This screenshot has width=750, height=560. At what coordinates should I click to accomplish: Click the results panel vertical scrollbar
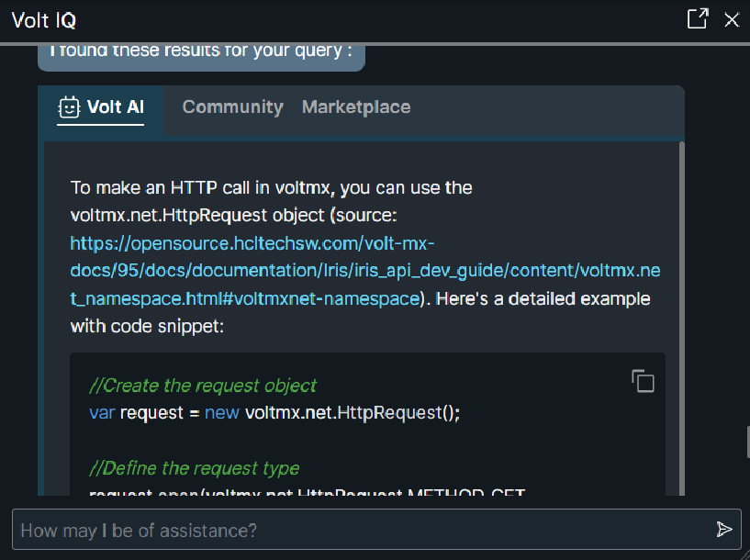pos(681,312)
